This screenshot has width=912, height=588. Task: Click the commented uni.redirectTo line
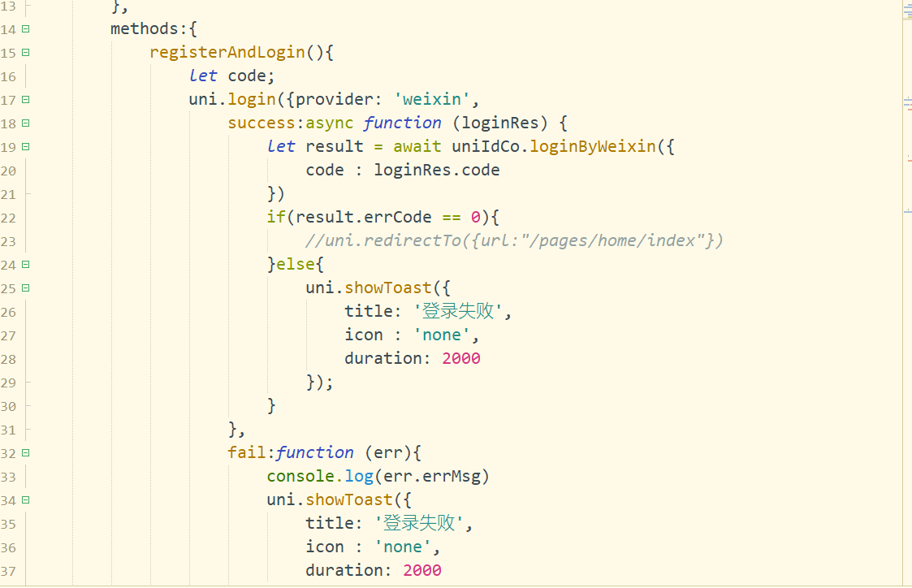513,241
